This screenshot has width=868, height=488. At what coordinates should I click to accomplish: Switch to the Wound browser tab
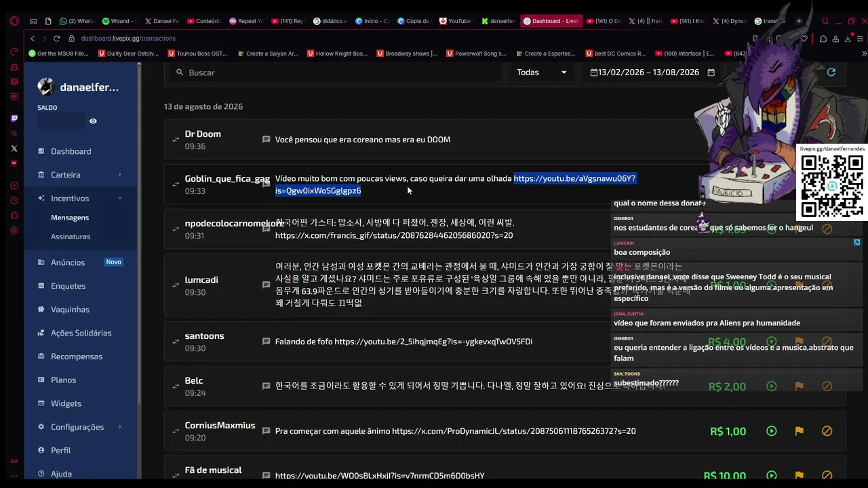coord(119,21)
